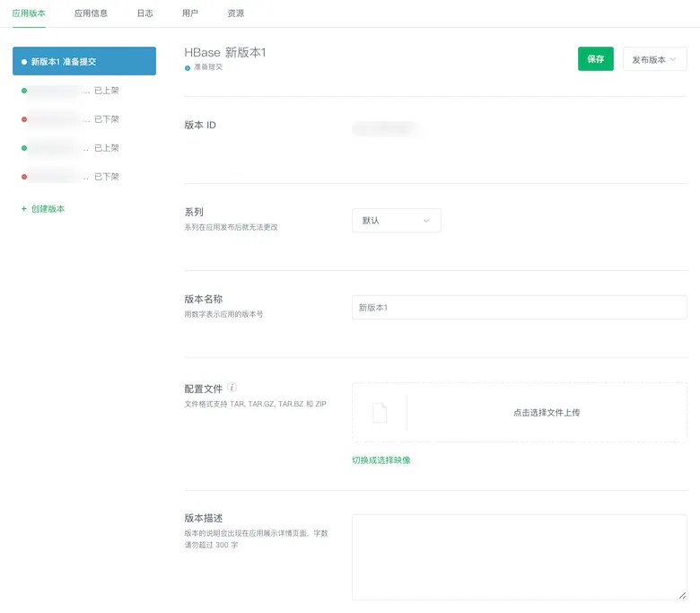Click the file icon in upload box
The height and width of the screenshot is (613, 700).
click(380, 413)
